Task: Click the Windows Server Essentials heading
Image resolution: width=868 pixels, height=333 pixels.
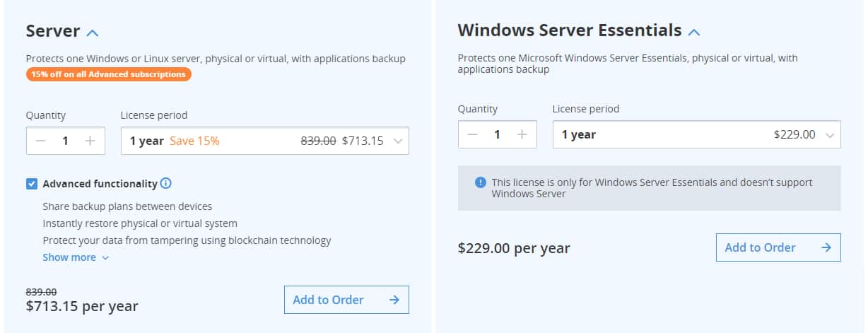Action: tap(570, 31)
